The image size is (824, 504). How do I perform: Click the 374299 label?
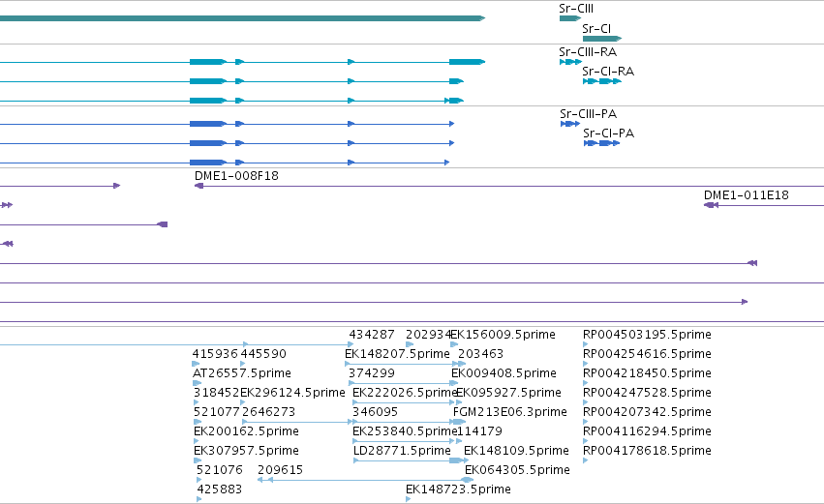click(372, 373)
